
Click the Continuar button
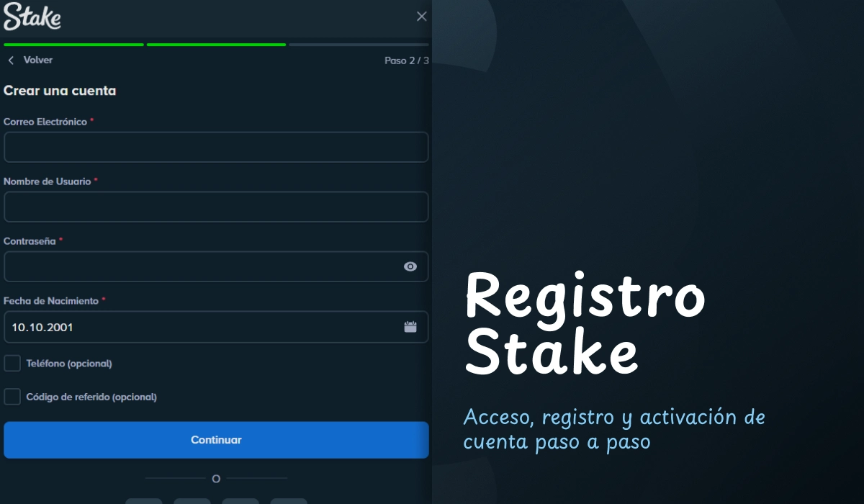pos(216,440)
